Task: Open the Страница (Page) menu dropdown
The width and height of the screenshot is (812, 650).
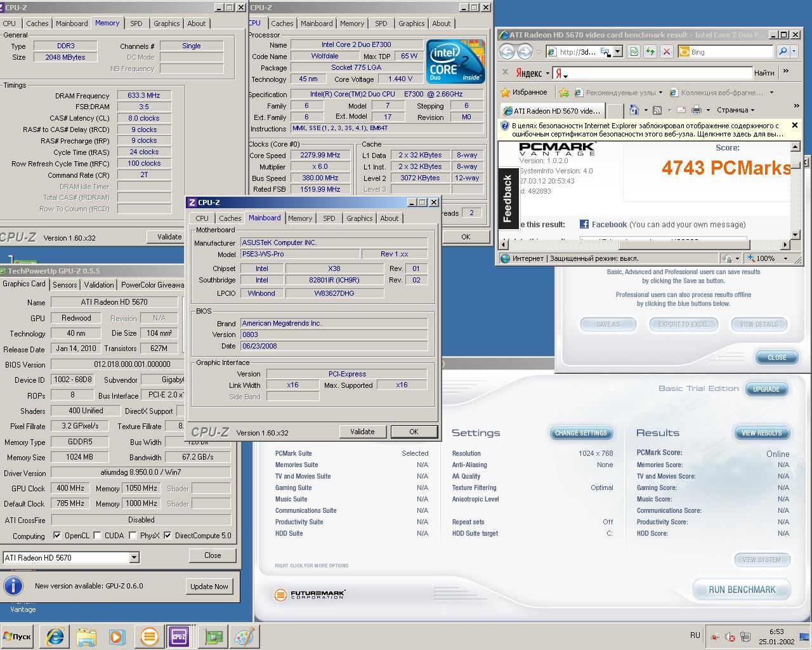Action: (736, 110)
